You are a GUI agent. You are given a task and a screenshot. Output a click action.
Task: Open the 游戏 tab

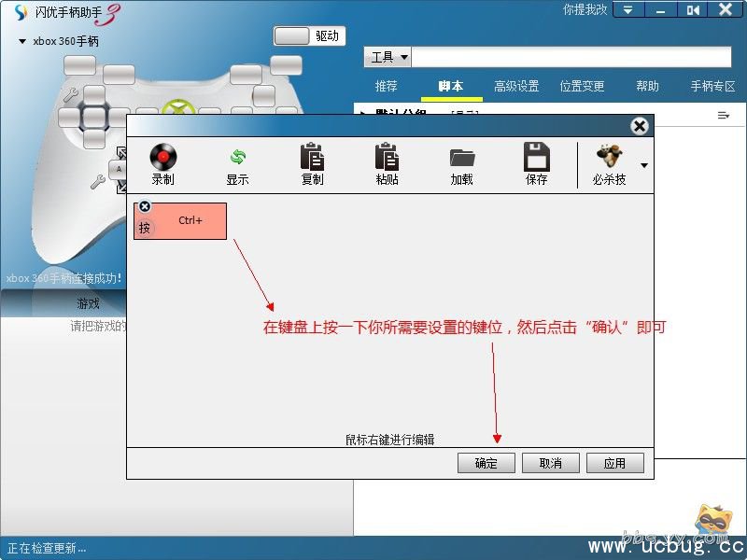(88, 304)
